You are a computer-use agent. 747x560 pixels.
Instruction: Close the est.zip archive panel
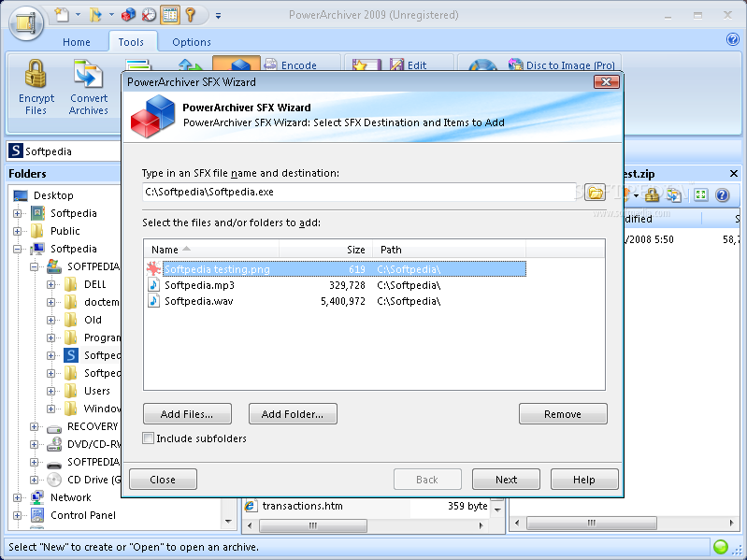734,174
